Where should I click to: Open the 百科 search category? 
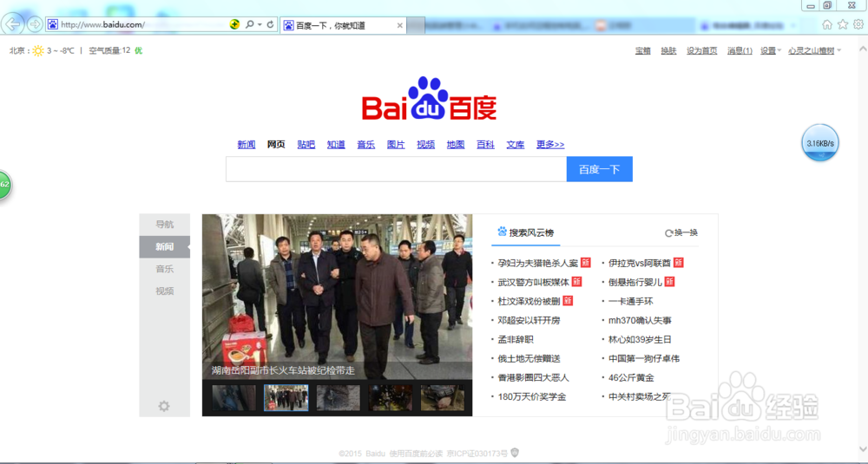485,144
